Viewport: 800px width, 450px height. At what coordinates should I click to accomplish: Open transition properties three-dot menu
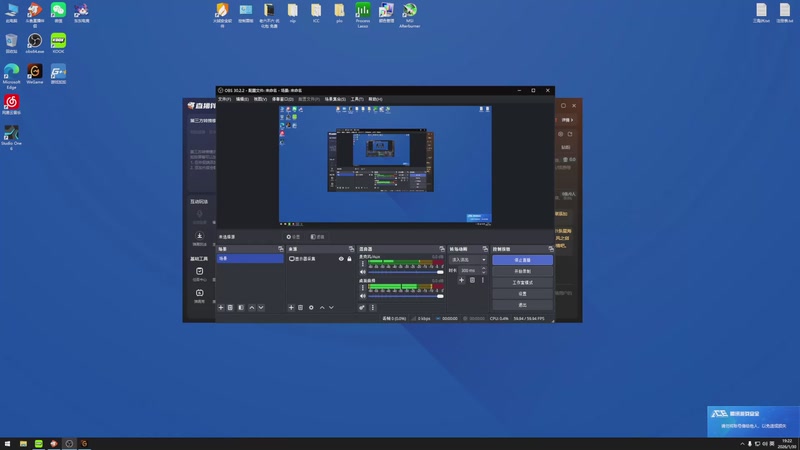[483, 280]
